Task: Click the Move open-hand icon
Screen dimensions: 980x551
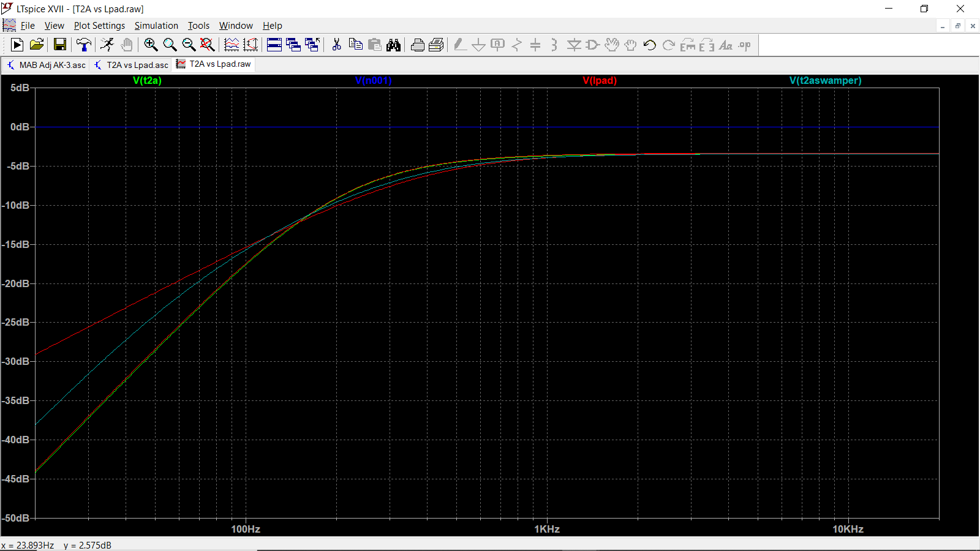Action: tap(612, 45)
